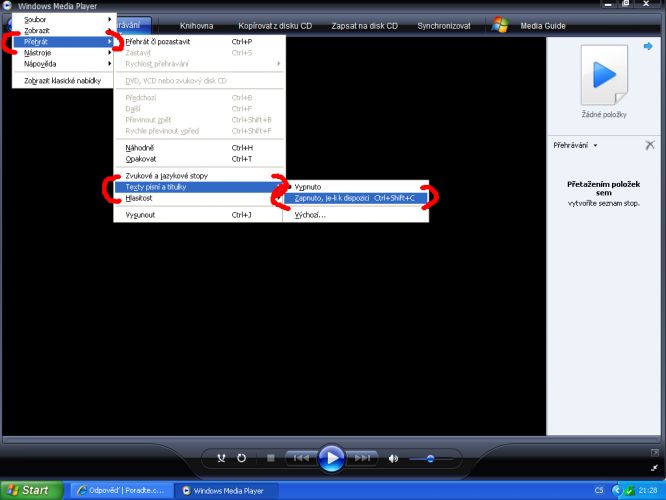The image size is (666, 500).
Task: Select the Vypnuto subtitles option
Action: (356, 187)
